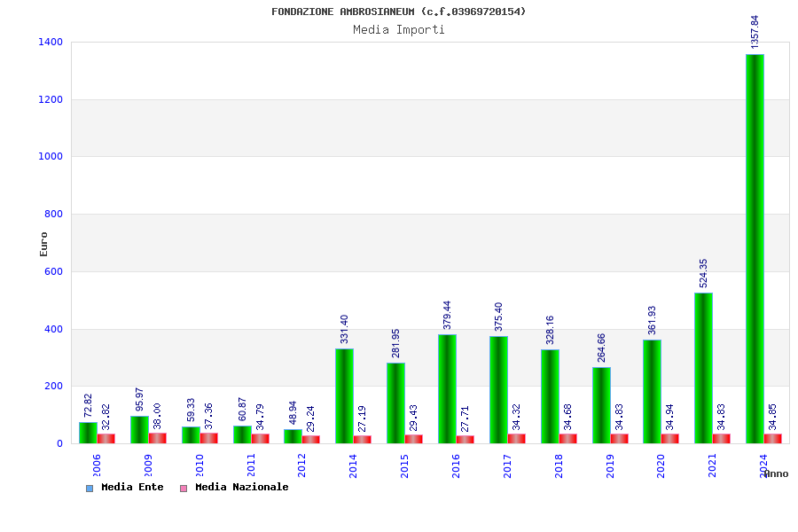Click the 2009 year axis label
798x532 pixels.
tap(148, 465)
